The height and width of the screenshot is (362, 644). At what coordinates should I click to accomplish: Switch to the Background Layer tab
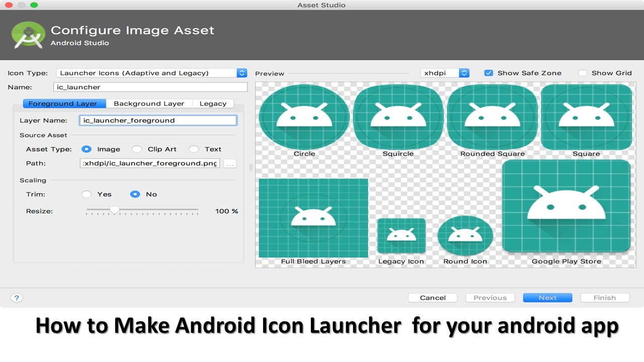click(x=149, y=104)
